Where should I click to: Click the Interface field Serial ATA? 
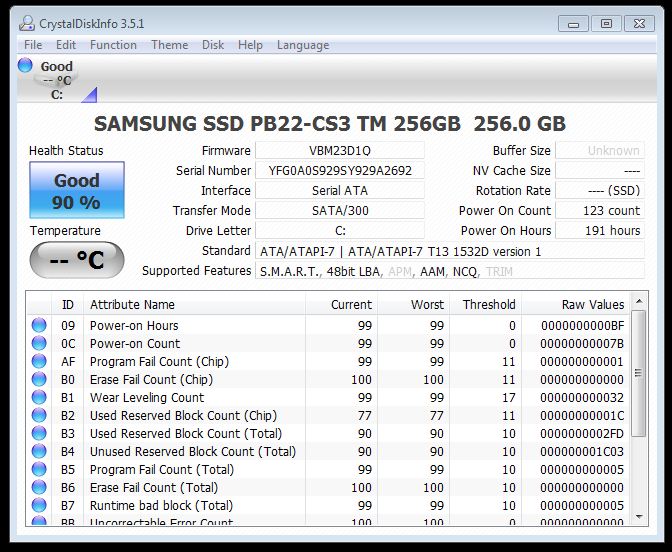340,191
